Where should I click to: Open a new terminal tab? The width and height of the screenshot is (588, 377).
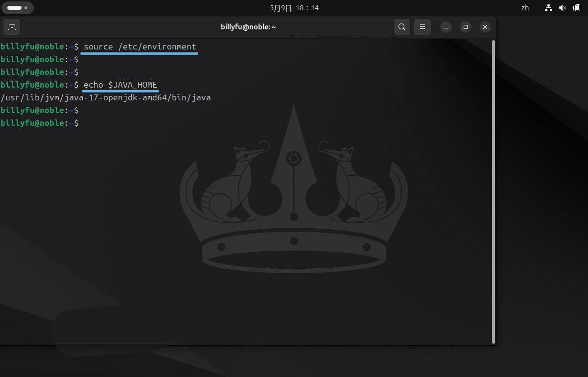(12, 27)
